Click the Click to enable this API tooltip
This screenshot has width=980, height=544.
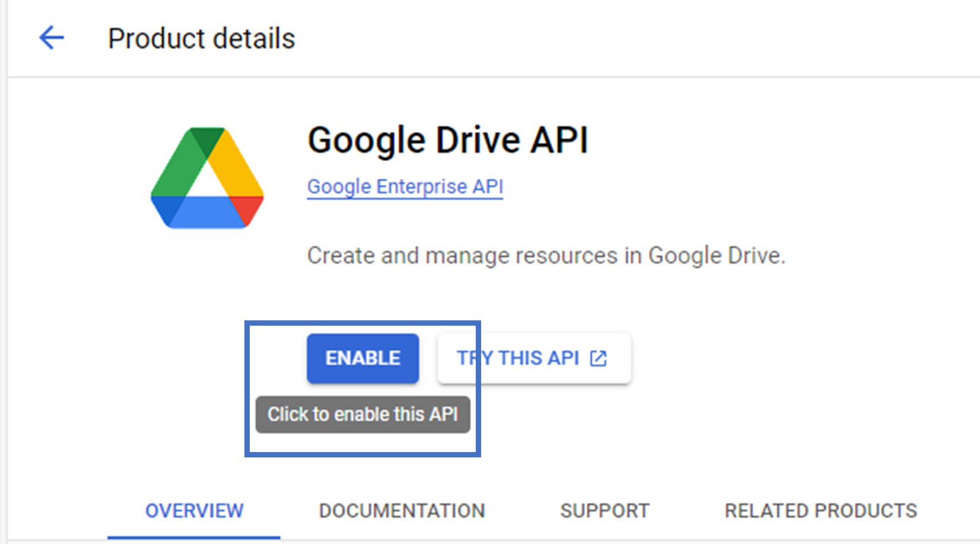[x=362, y=414]
